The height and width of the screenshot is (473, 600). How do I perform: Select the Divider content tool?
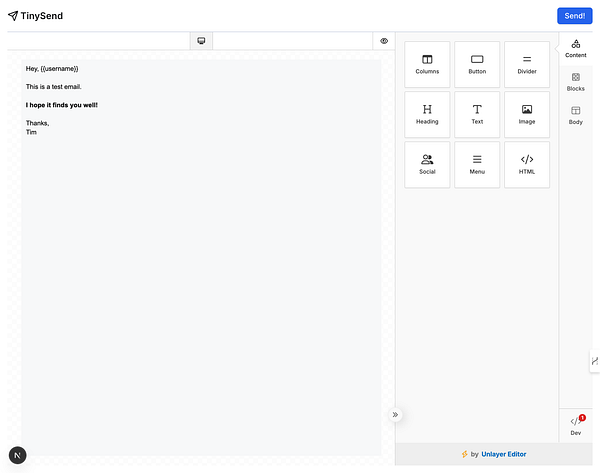click(527, 64)
